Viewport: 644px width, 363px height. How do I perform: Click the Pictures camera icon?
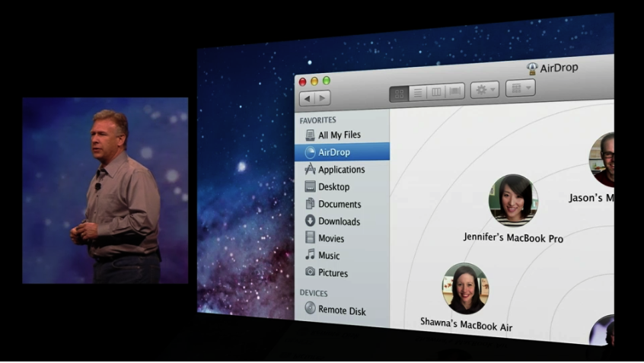point(310,272)
